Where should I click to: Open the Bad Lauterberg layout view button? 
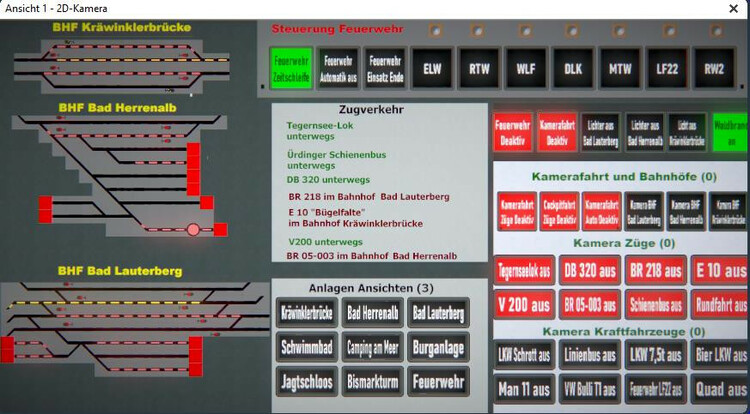tap(438, 313)
